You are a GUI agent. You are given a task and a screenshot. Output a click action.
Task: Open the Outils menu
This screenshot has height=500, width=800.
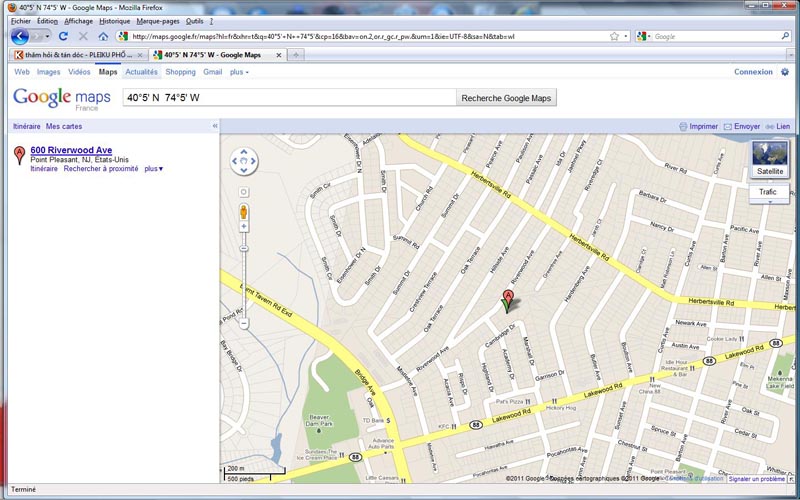tap(194, 21)
